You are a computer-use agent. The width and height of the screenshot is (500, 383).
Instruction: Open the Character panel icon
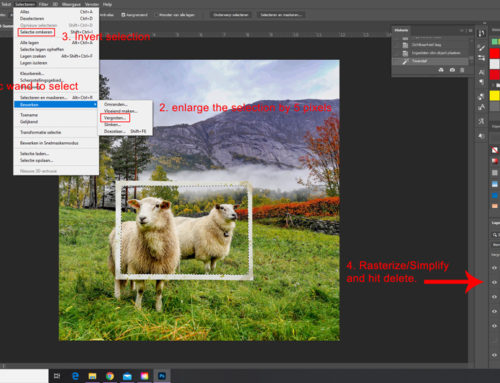pyautogui.click(x=481, y=72)
